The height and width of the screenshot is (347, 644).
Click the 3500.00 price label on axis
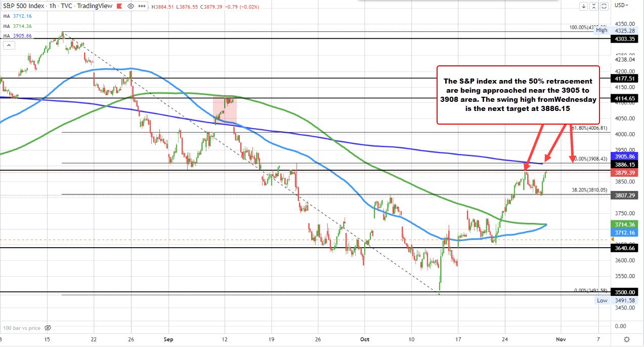625,292
